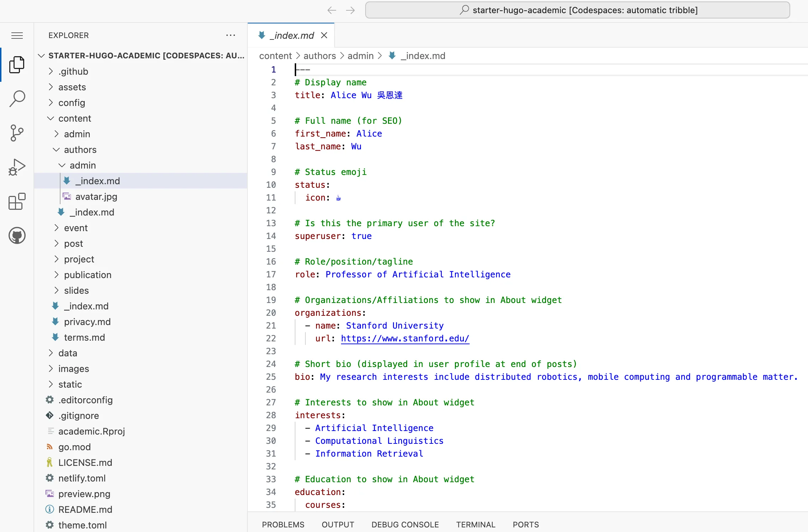Collapse the content folder
Screen dimensions: 808x532
pos(74,118)
